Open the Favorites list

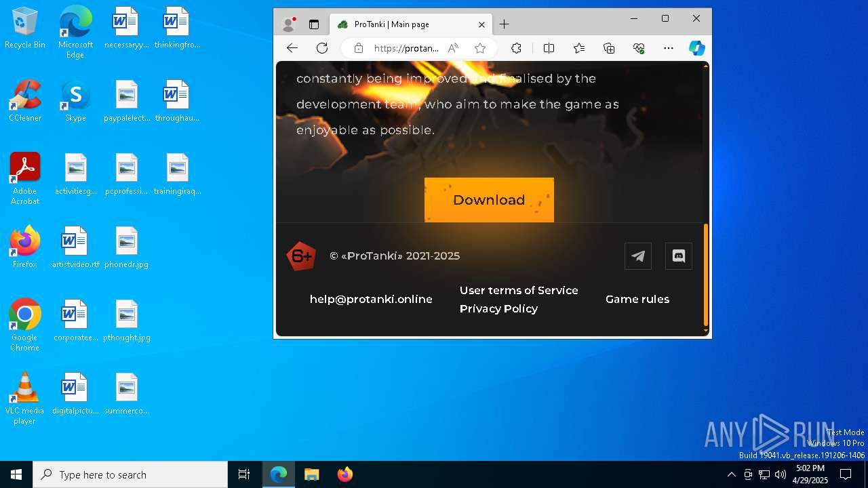(x=579, y=48)
